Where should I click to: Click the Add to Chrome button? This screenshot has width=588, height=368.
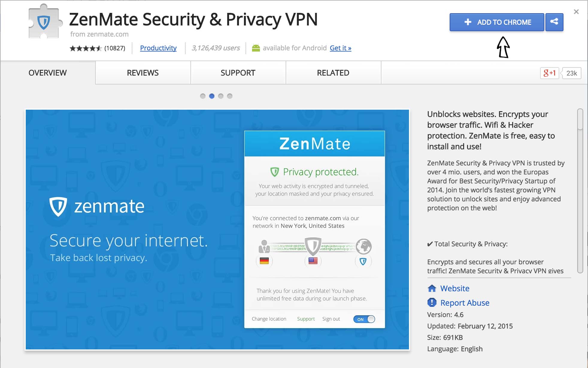(x=497, y=22)
